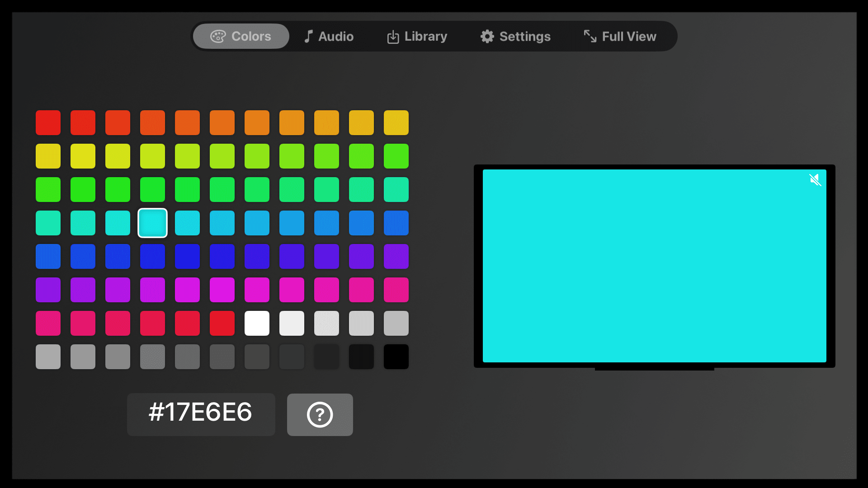Select the swatch left of highlighted cyan

(x=118, y=223)
